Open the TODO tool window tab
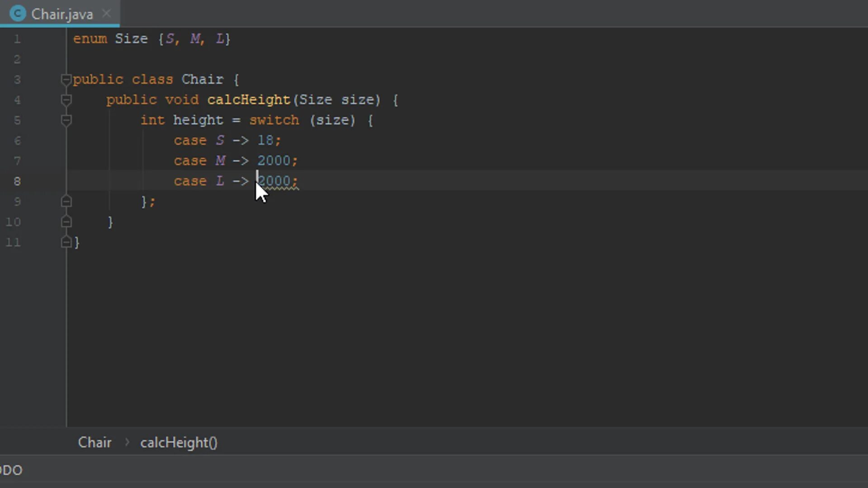This screenshot has height=488, width=868. click(x=11, y=470)
